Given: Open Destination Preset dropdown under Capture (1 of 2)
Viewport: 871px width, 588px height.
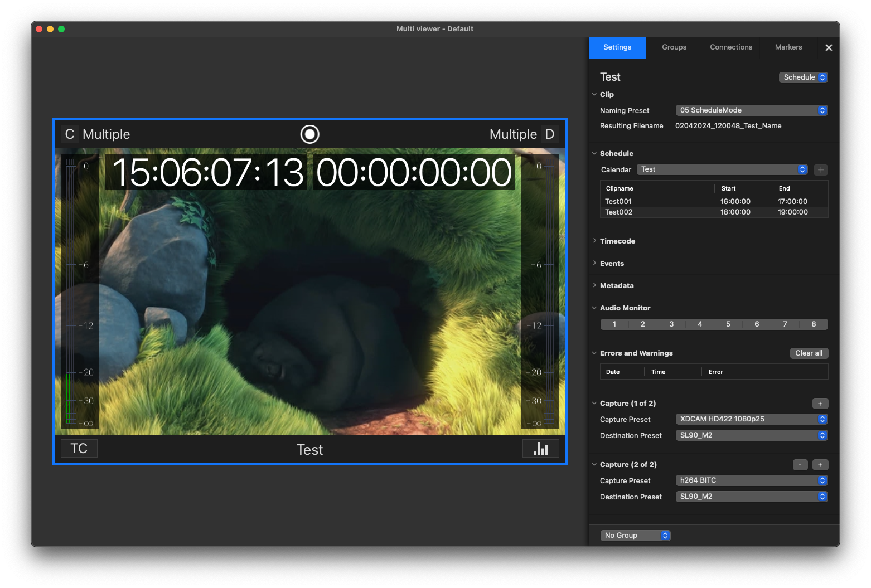Looking at the screenshot, I should click(752, 435).
